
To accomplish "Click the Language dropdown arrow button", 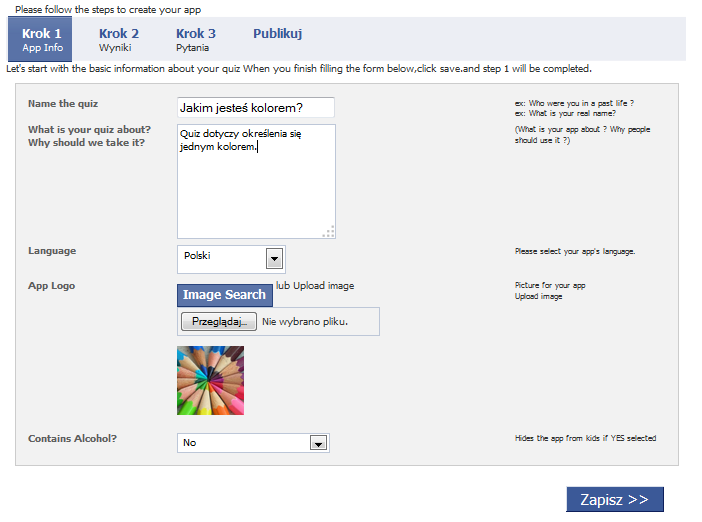I will 274,259.
